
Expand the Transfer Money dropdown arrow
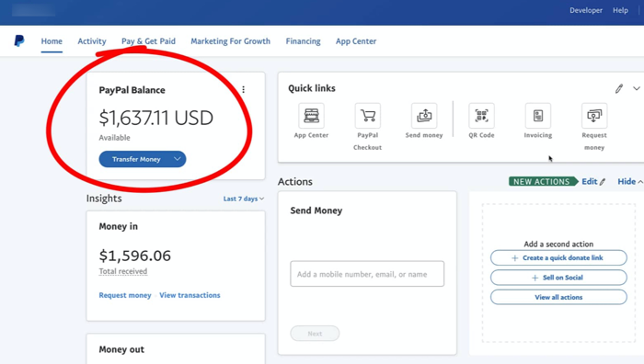tap(177, 159)
